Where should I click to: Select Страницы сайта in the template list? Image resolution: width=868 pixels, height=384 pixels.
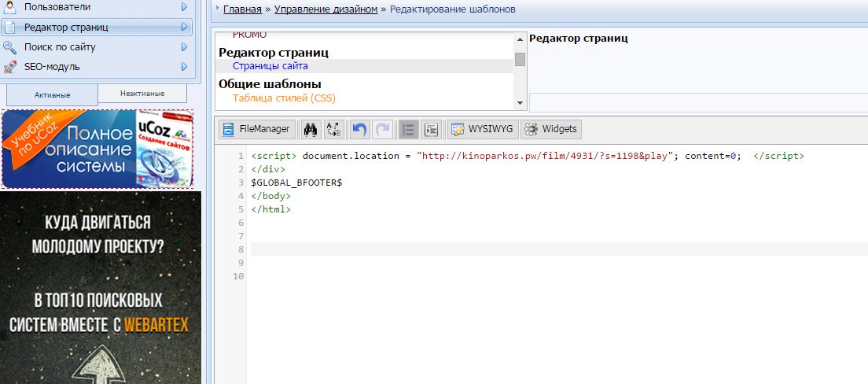[x=270, y=66]
